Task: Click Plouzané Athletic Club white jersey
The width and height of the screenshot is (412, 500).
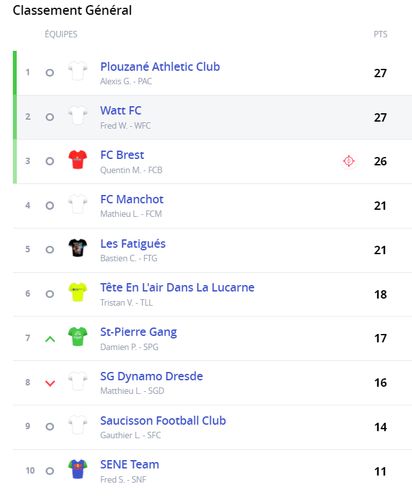Action: coord(78,71)
